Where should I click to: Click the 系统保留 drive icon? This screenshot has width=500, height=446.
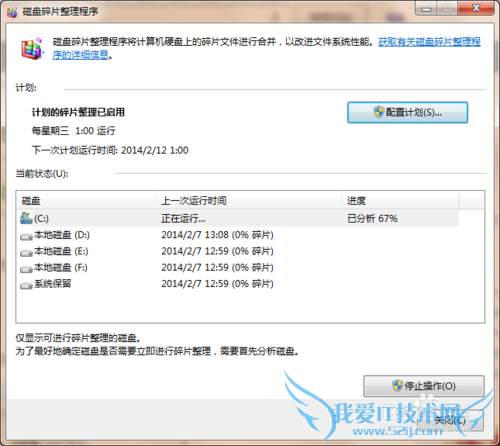pos(26,285)
